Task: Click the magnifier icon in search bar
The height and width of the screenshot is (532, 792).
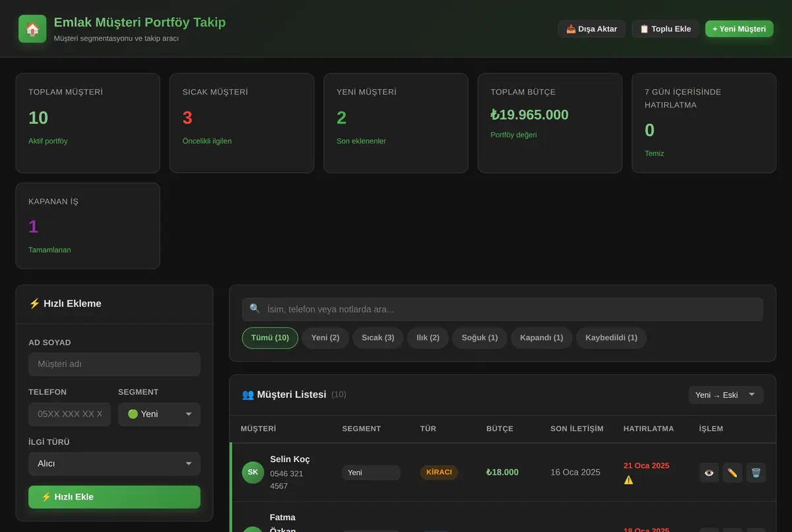Action: [255, 309]
